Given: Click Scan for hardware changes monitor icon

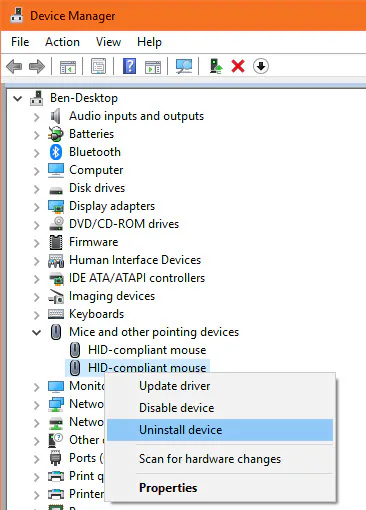Looking at the screenshot, I should click(184, 66).
